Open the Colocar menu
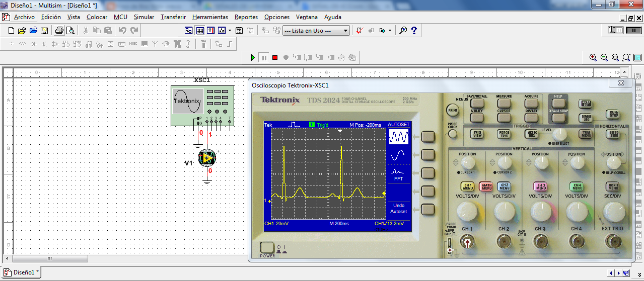The width and height of the screenshot is (644, 281). tap(97, 17)
